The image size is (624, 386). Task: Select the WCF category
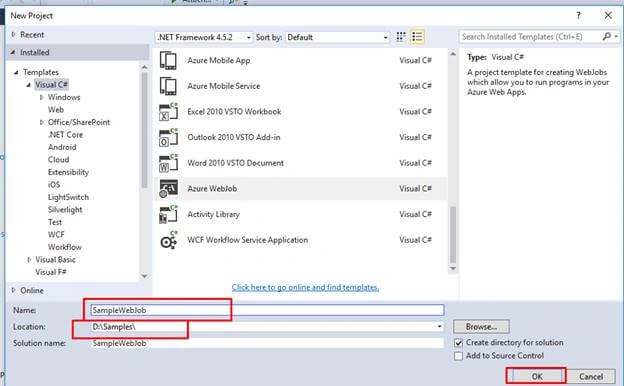[x=56, y=234]
